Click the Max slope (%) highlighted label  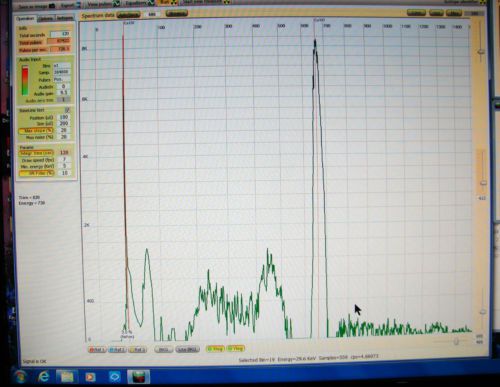36,130
